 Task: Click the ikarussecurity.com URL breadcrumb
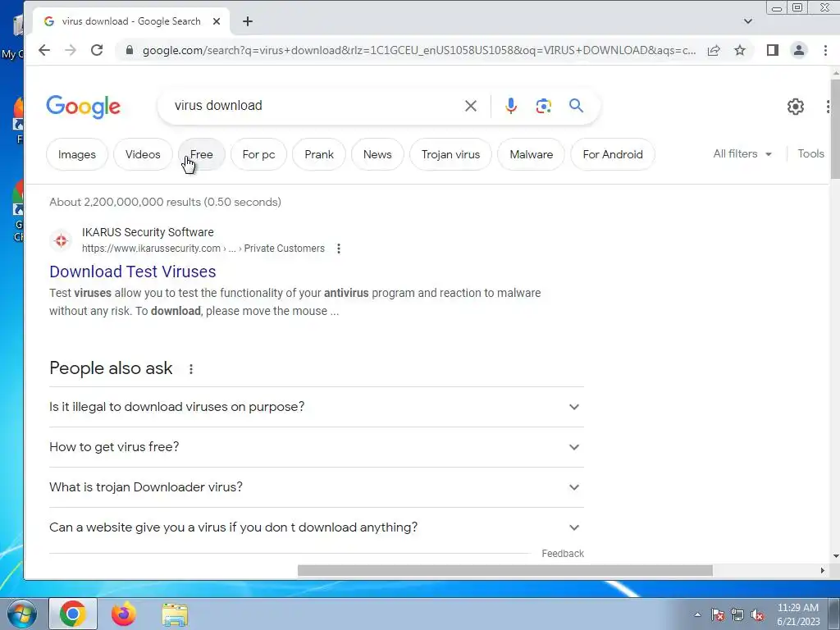pos(203,249)
